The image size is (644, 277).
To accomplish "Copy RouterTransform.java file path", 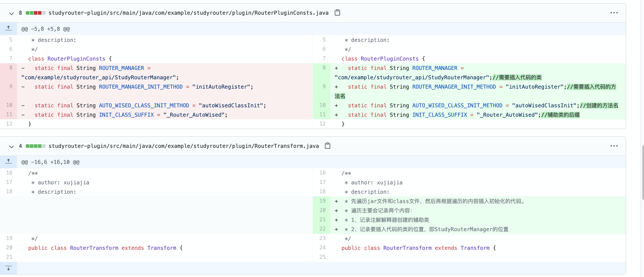I will pyautogui.click(x=328, y=146).
